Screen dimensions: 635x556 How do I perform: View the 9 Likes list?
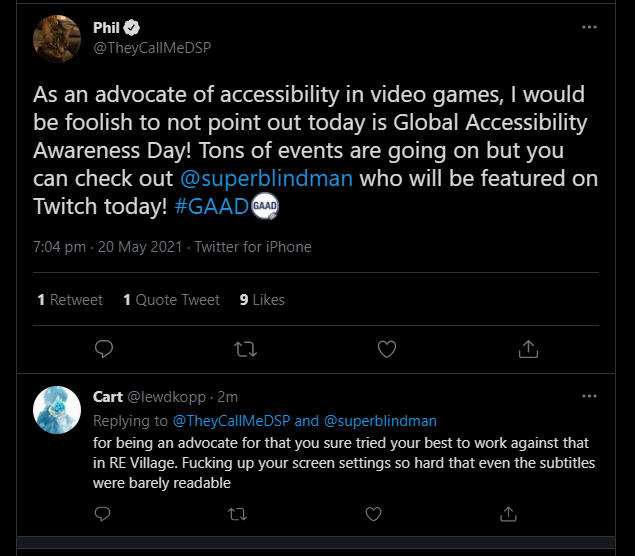[x=262, y=300]
